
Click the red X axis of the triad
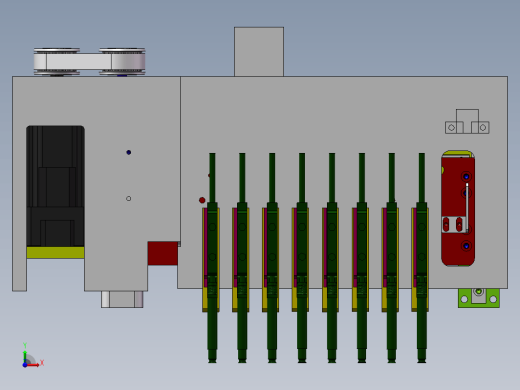(34, 365)
